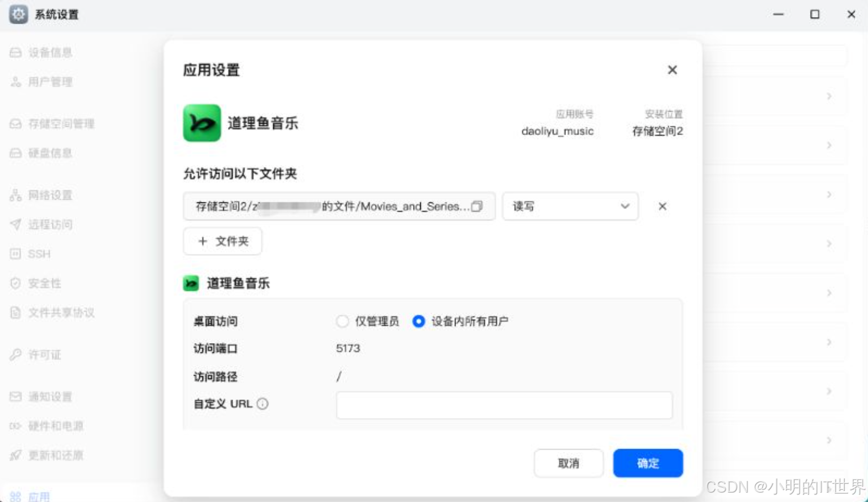Image resolution: width=868 pixels, height=502 pixels.
Task: Click the info icon next to 自定义 URL
Action: (263, 404)
